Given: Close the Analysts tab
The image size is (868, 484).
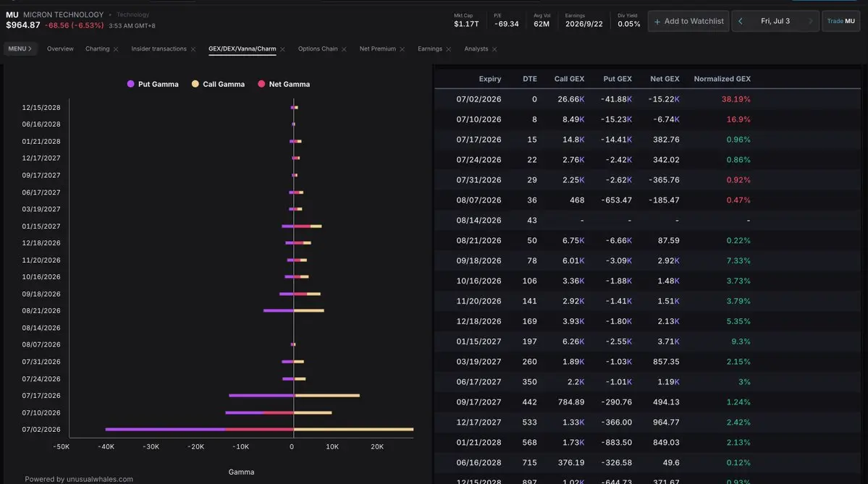Looking at the screenshot, I should coord(494,49).
